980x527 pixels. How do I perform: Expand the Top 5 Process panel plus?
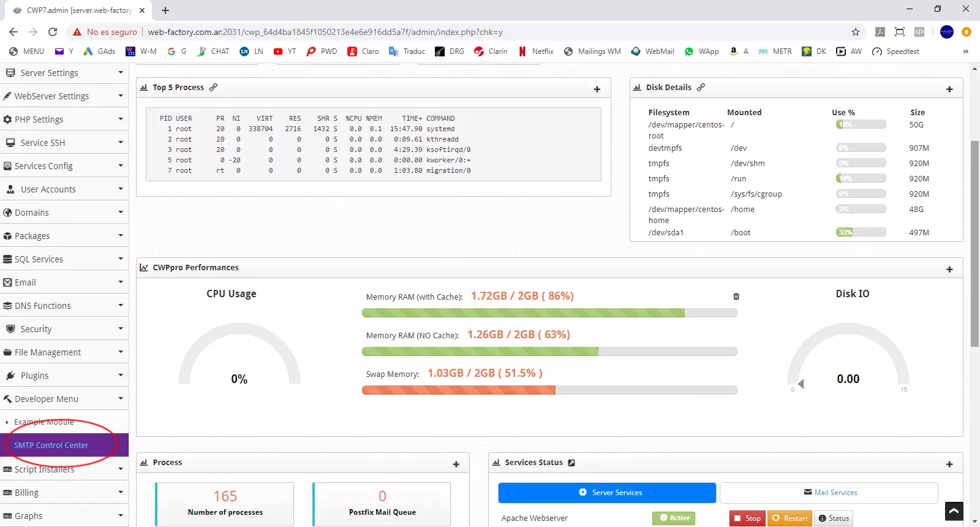[597, 89]
